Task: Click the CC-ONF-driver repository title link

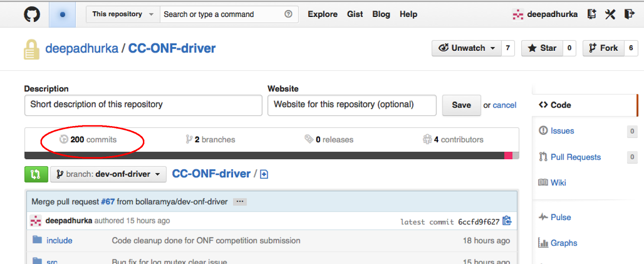Action: pos(172,48)
